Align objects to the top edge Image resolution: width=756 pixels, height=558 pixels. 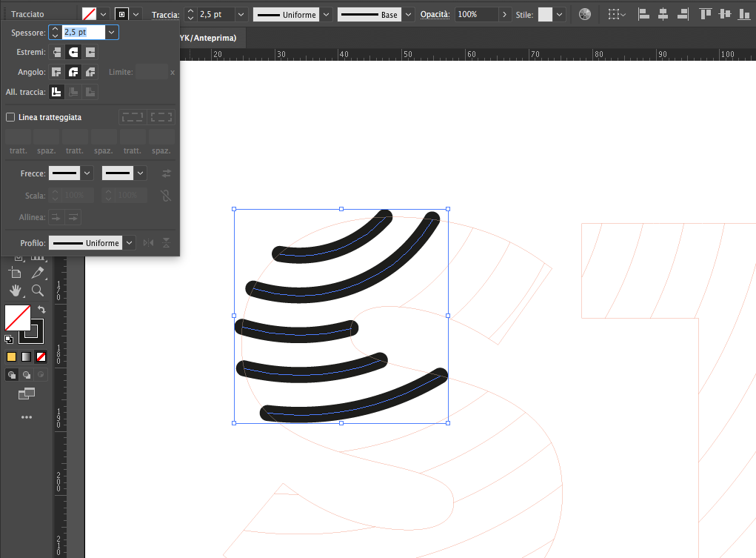[706, 15]
